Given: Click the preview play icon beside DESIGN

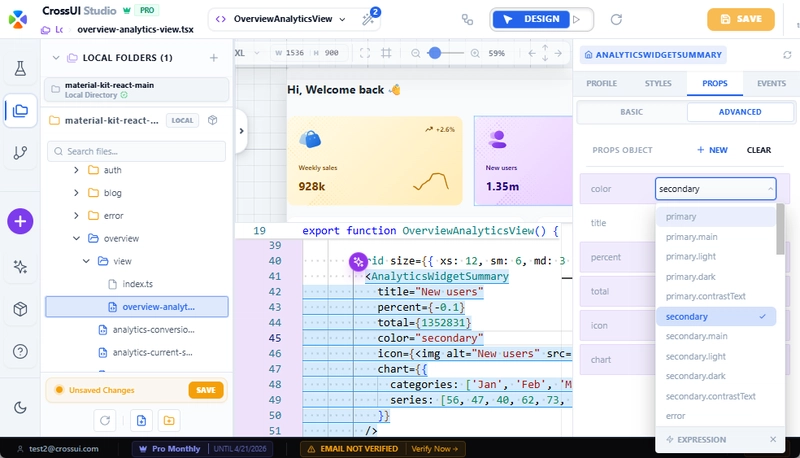Looking at the screenshot, I should click(x=577, y=19).
